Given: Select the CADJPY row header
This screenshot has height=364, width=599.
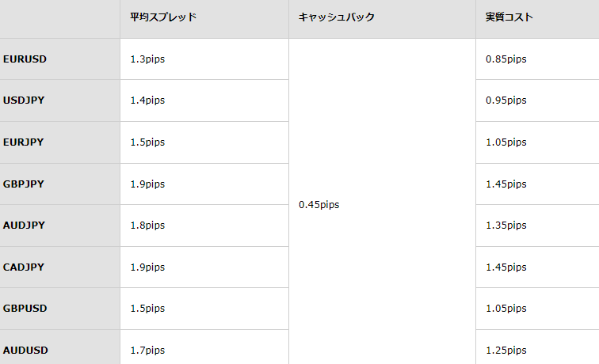Looking at the screenshot, I should (59, 267).
